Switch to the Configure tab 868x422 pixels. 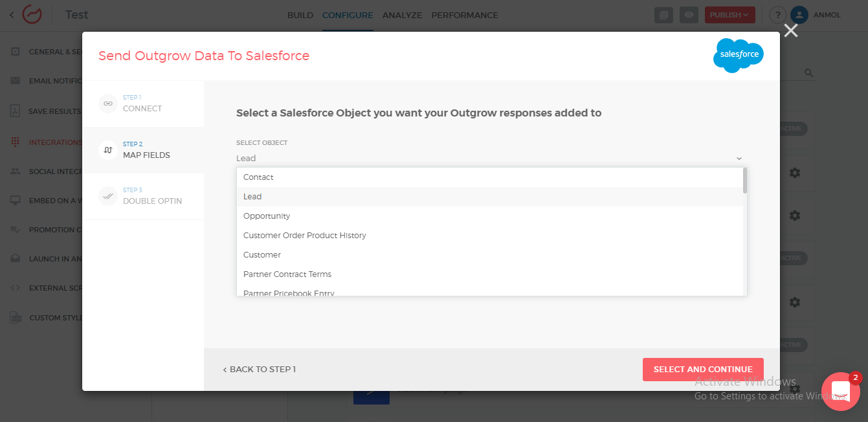(348, 15)
